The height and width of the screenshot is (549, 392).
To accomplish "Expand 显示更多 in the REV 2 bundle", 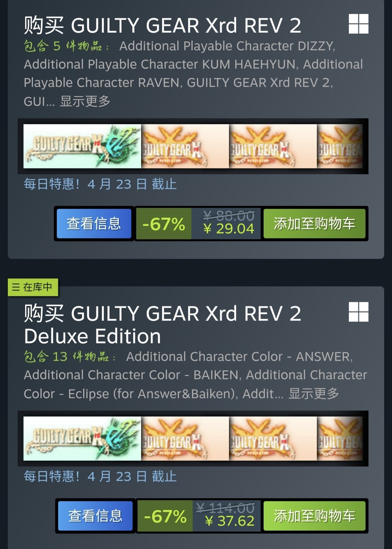I will point(85,101).
